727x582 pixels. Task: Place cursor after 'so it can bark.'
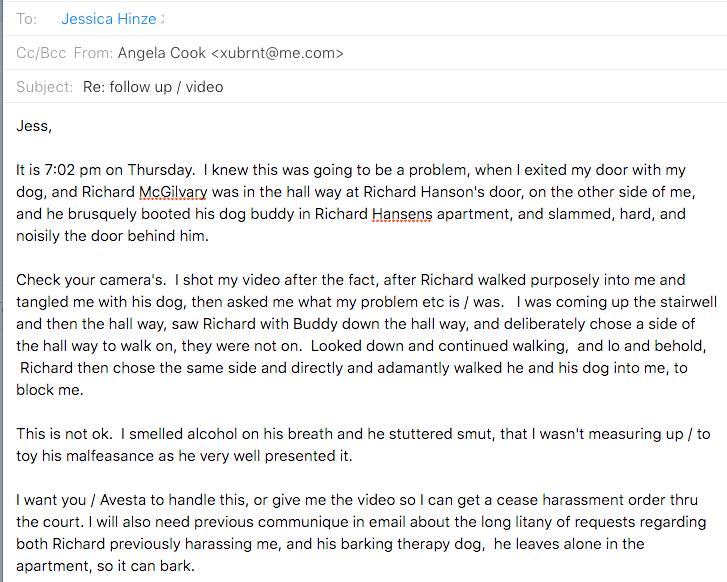[196, 566]
